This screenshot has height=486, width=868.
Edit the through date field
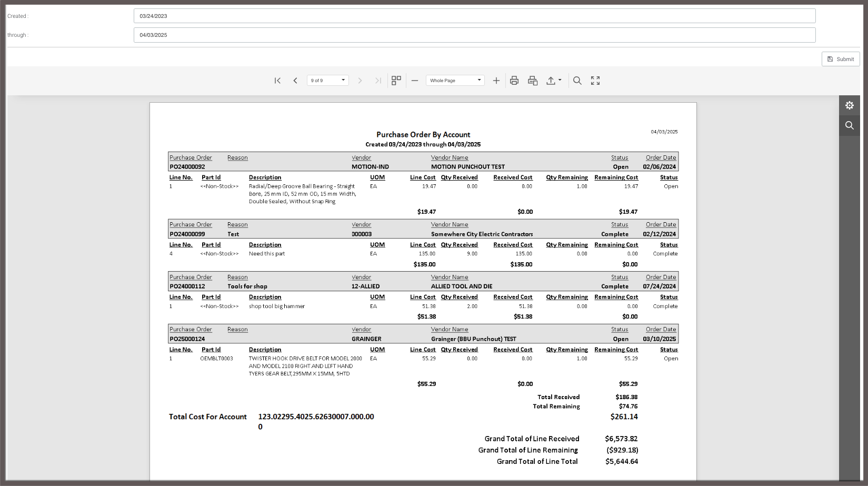coord(474,35)
